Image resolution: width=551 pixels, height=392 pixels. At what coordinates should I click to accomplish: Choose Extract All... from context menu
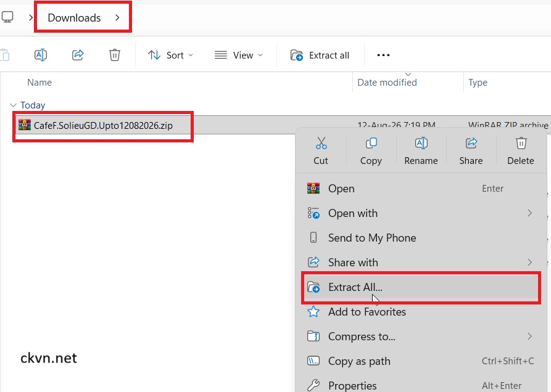pyautogui.click(x=420, y=287)
